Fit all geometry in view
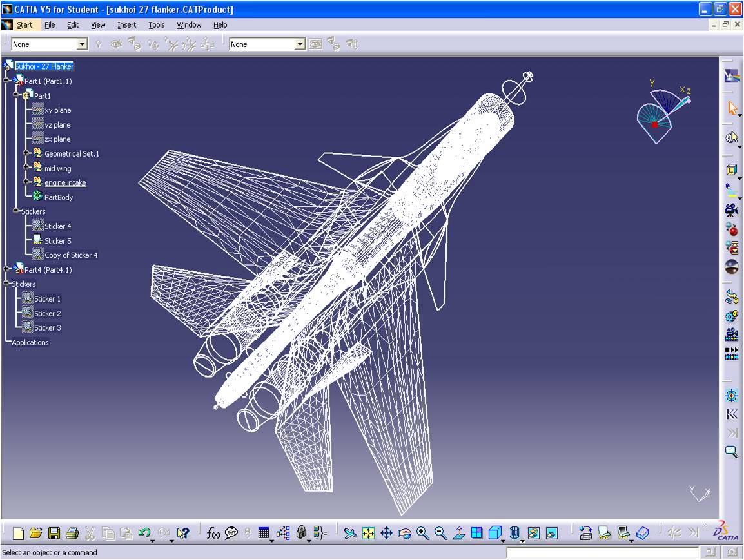 [x=369, y=534]
